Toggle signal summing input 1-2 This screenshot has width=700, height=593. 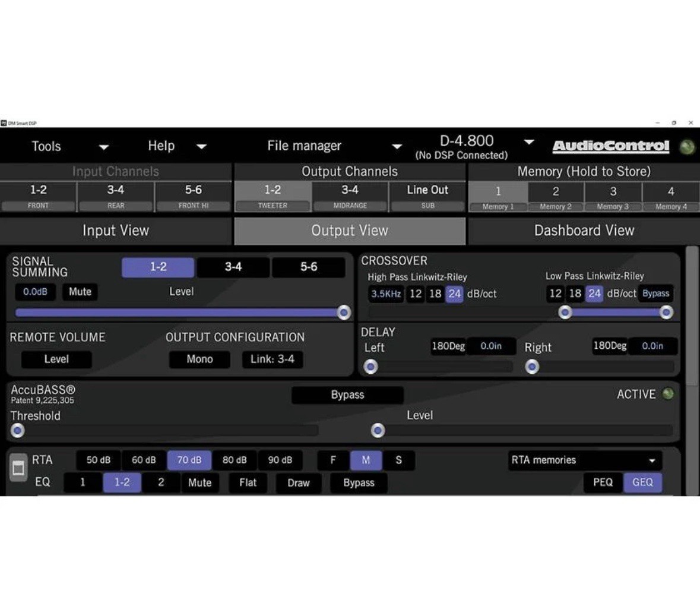158,267
